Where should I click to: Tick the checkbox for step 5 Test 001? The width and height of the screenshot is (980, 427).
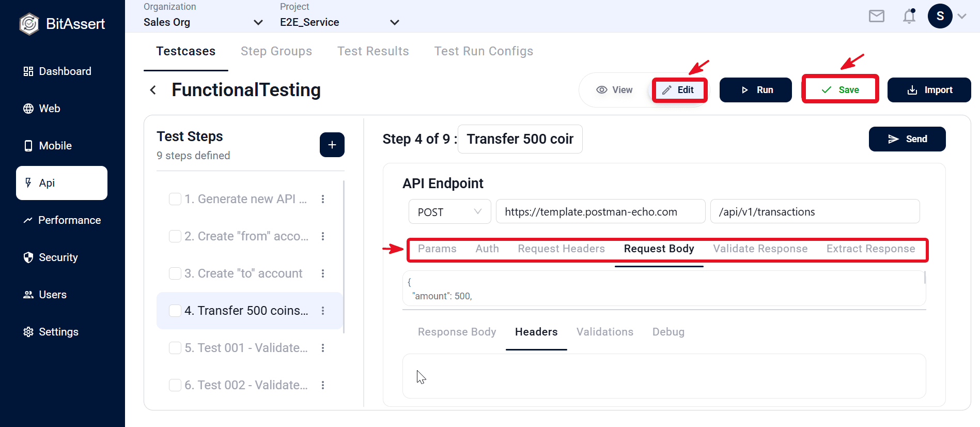175,348
